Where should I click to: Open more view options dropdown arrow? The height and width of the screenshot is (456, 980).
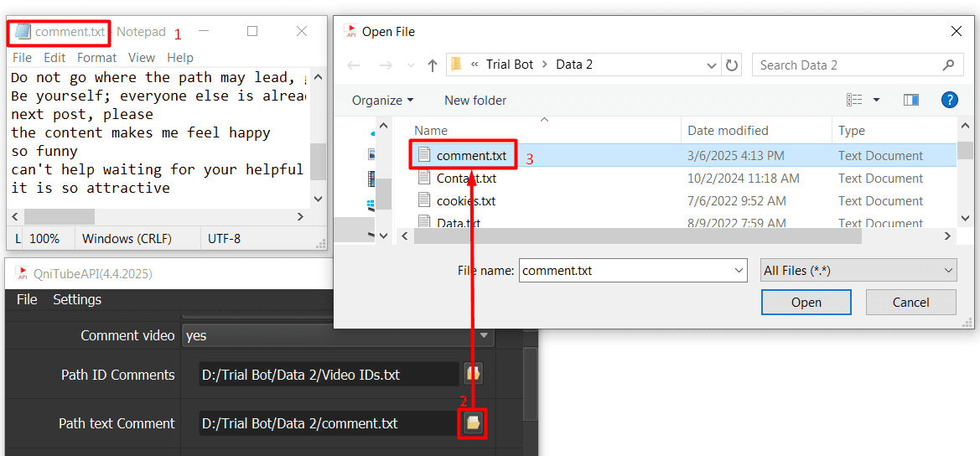click(x=876, y=100)
